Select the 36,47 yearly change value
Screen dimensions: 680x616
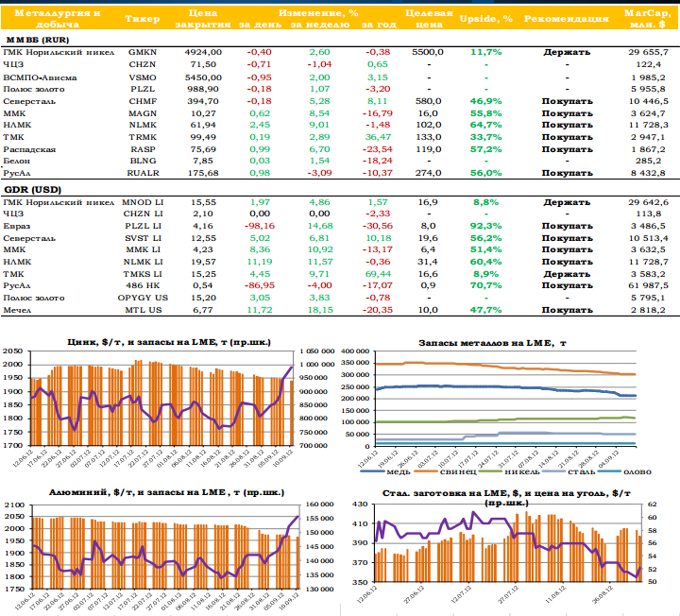[378, 137]
